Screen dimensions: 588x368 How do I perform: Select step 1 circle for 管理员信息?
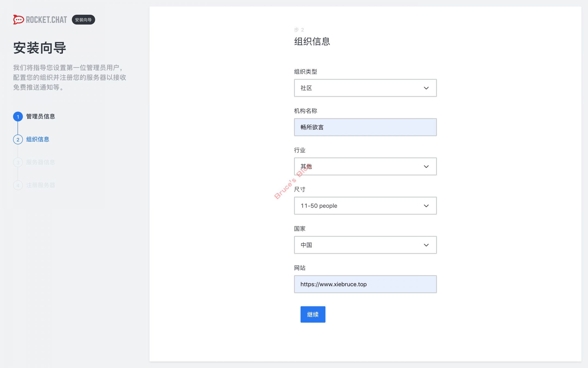18,117
